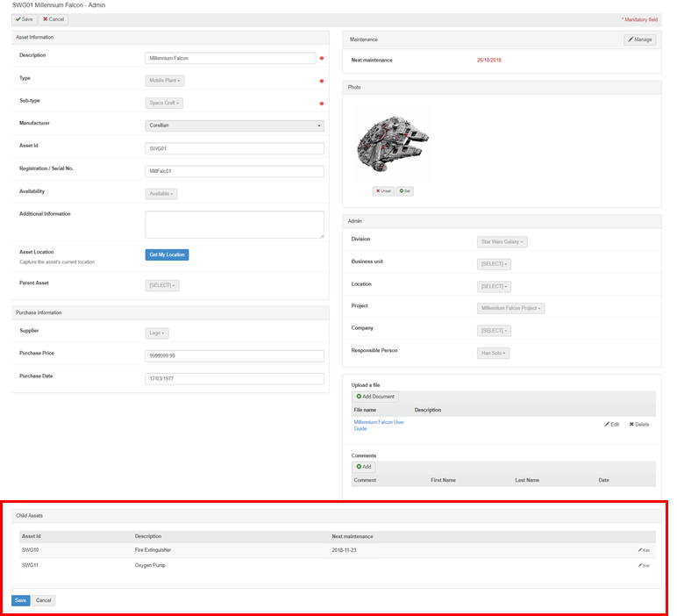Open the Star Wars Galaxy division dropdown
This screenshot has width=677, height=616.
(502, 241)
